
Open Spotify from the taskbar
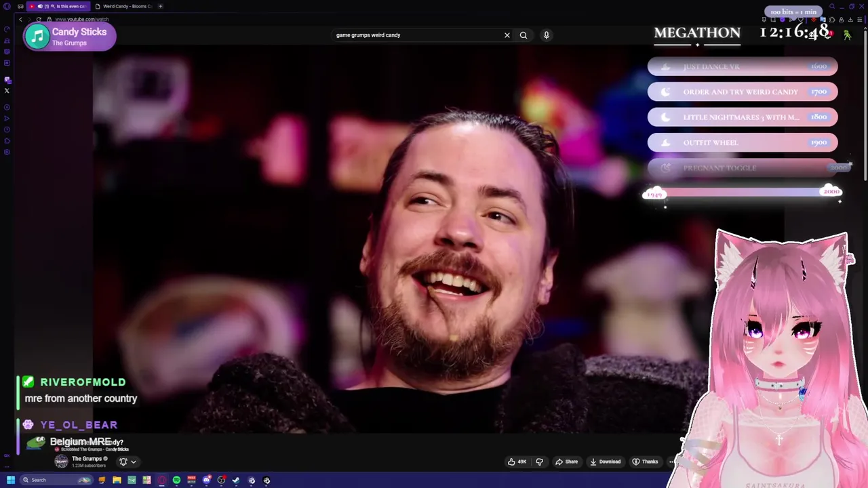tap(176, 480)
